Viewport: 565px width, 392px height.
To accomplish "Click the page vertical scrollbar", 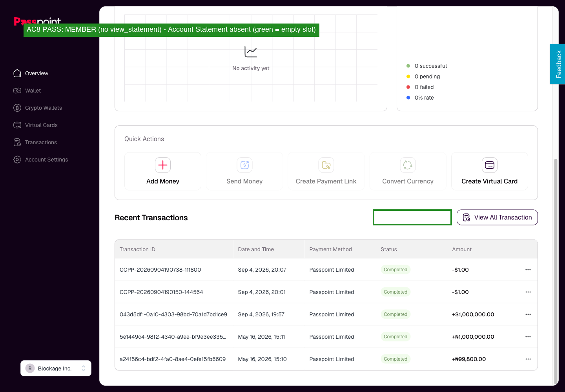I will point(555,271).
